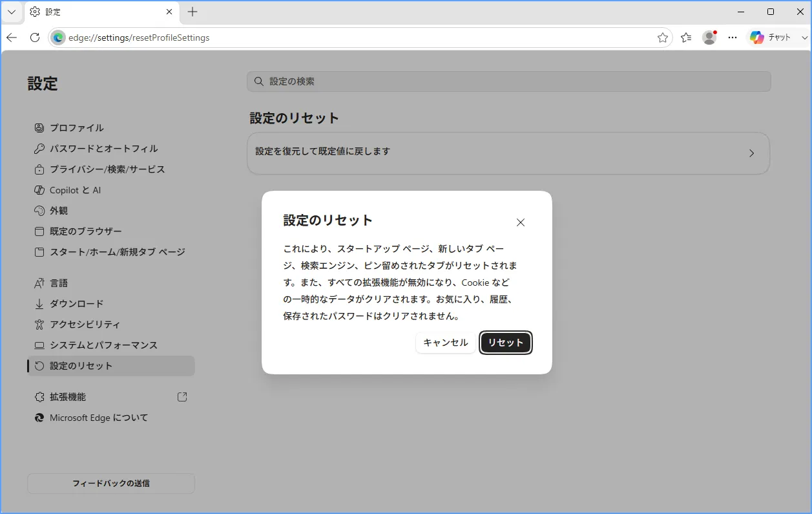Confirm with the リセット button
The image size is (812, 514).
(506, 343)
